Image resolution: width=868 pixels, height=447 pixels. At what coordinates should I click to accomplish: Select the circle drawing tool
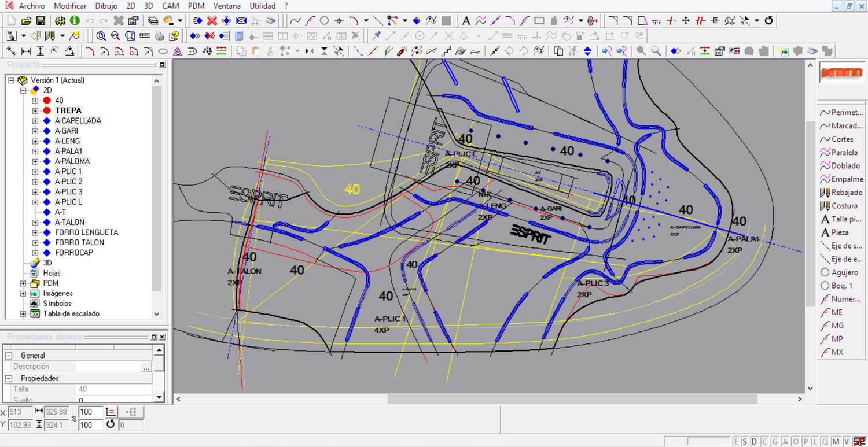click(x=324, y=21)
